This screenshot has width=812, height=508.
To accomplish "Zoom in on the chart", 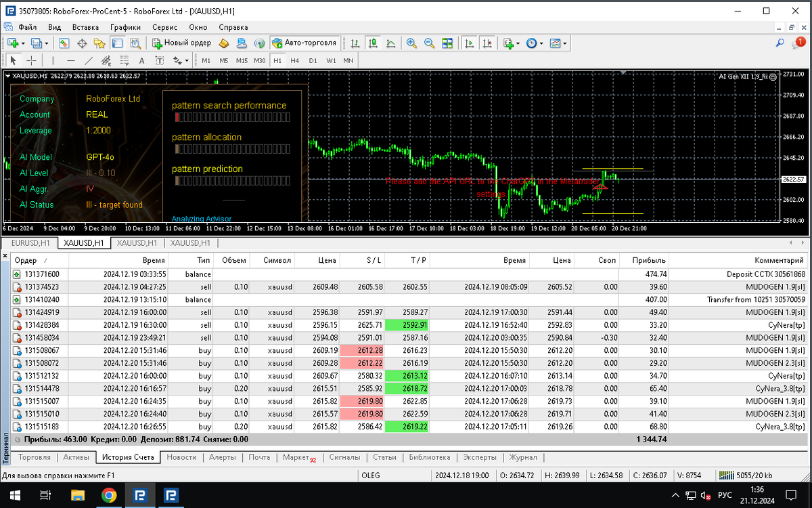I will [x=411, y=43].
